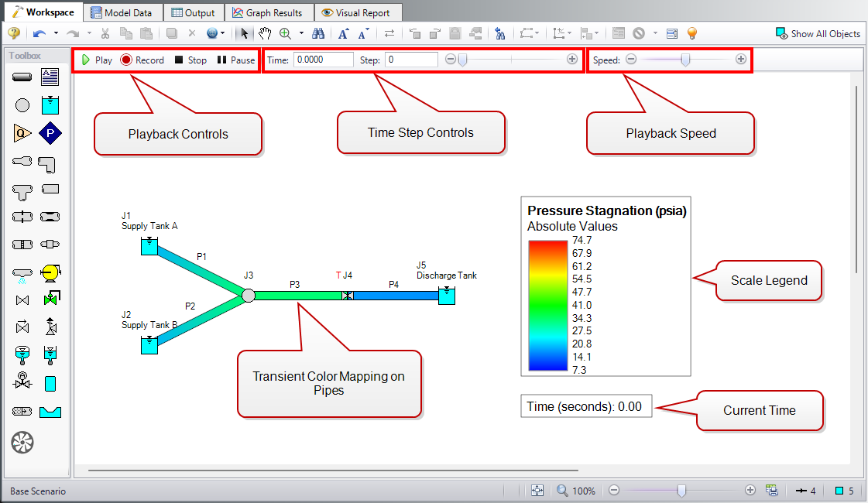This screenshot has width=868, height=503.
Task: Click the Time input field
Action: [x=323, y=60]
